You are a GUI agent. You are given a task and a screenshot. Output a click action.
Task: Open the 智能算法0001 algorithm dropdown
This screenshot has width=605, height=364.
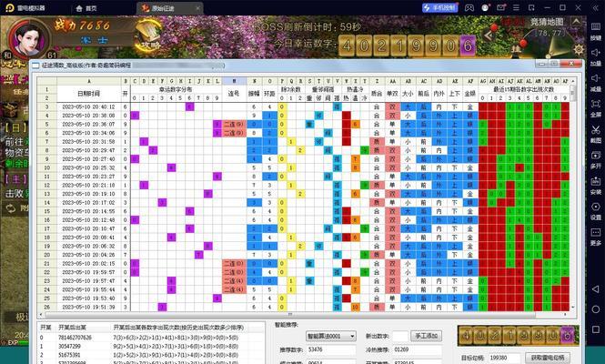coord(330,336)
